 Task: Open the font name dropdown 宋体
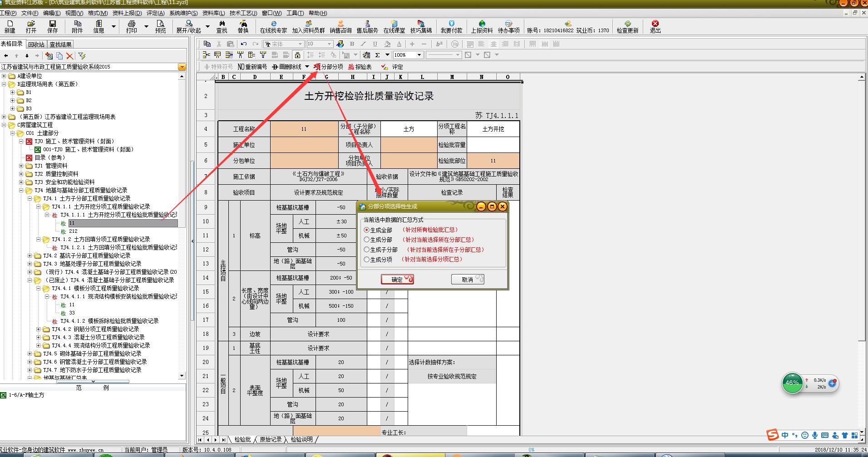(300, 44)
